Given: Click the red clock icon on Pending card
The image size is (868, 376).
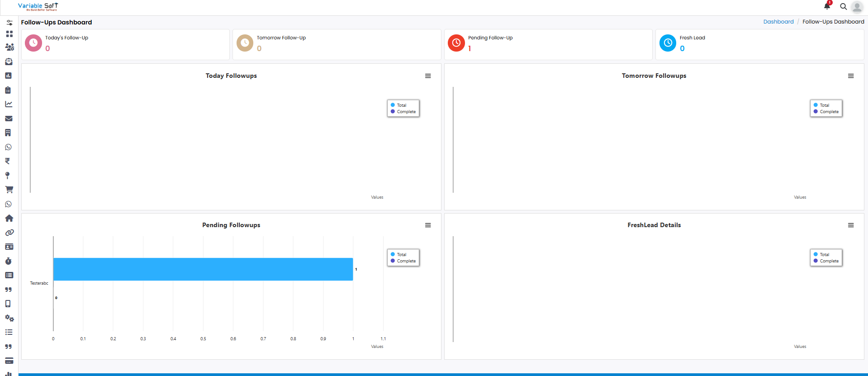Looking at the screenshot, I should (456, 43).
